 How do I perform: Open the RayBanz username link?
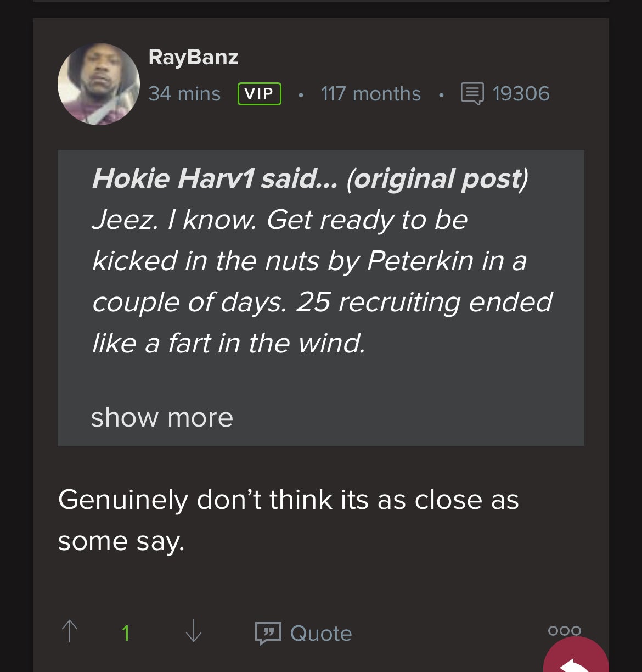[x=193, y=57]
